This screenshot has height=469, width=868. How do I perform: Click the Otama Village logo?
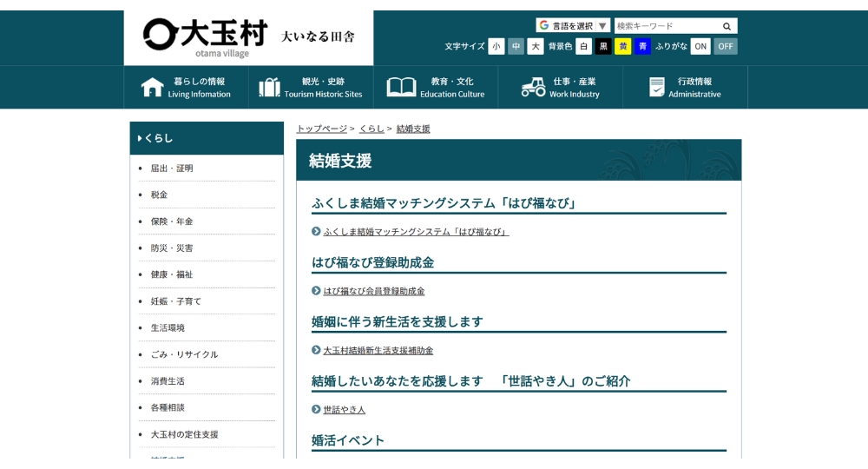(x=205, y=37)
